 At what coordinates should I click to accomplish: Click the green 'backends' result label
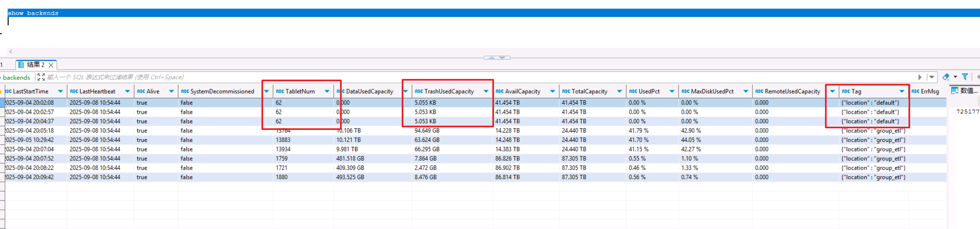(x=16, y=78)
